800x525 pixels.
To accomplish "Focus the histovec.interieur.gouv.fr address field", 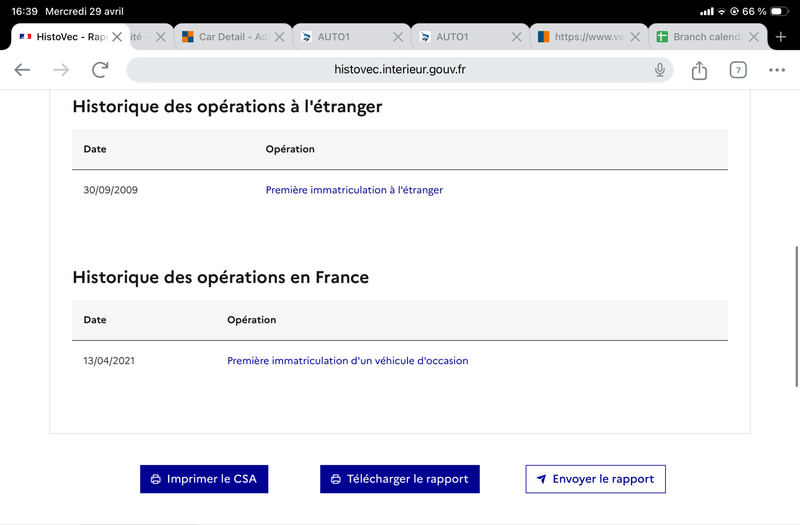I will [399, 70].
